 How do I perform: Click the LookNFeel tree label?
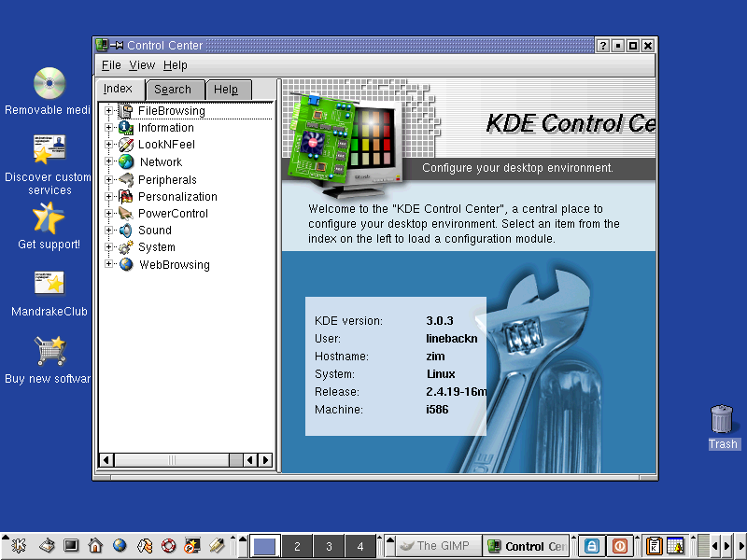pyautogui.click(x=166, y=145)
